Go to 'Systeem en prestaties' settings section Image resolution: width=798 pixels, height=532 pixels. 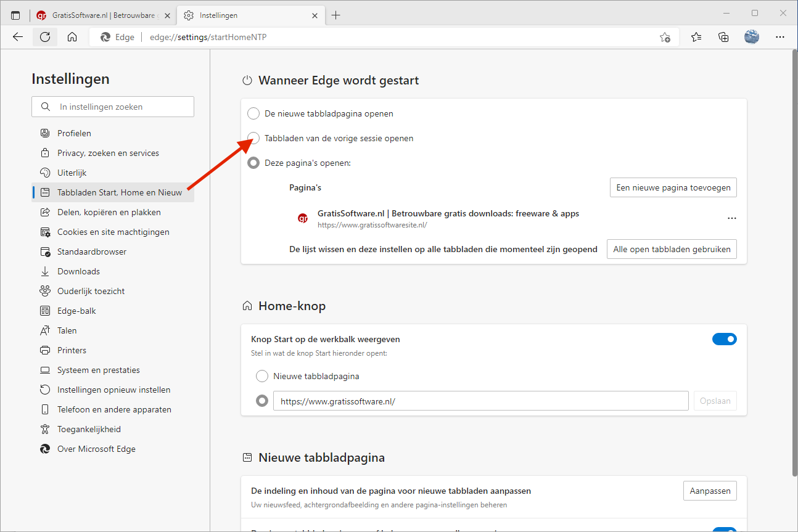click(x=99, y=370)
